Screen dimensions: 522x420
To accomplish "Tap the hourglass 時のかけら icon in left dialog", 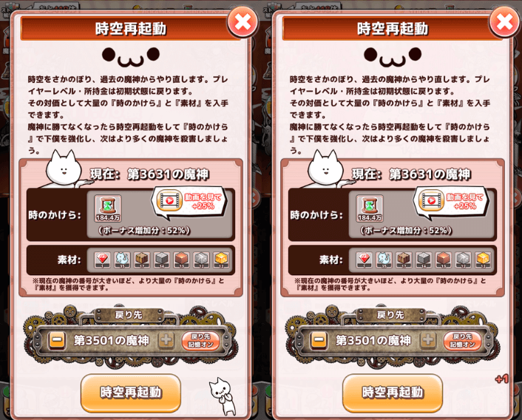I will (x=108, y=209).
